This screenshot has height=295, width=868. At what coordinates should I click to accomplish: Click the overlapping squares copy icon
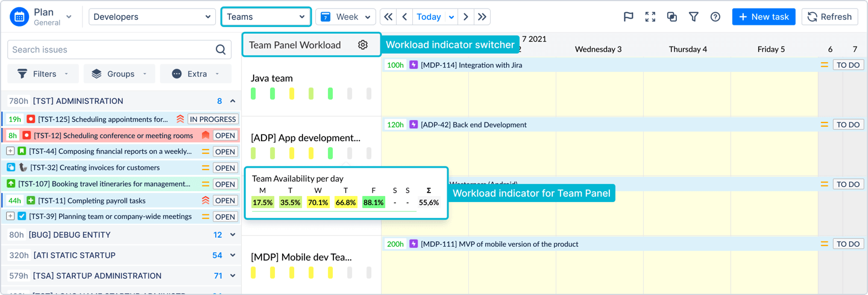pos(671,17)
